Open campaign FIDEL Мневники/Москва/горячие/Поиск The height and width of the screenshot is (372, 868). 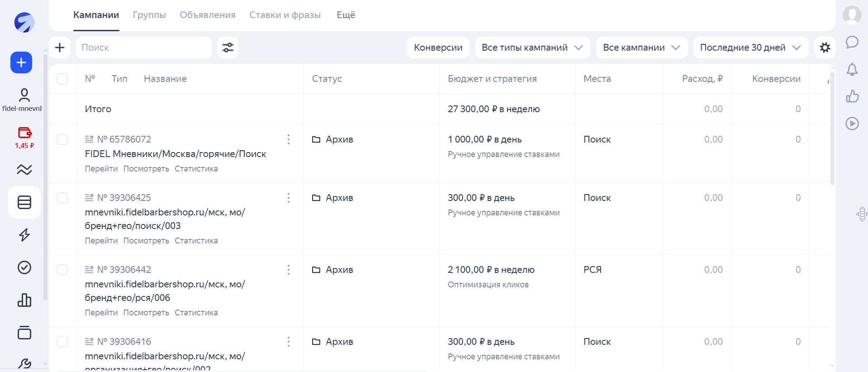[x=175, y=154]
